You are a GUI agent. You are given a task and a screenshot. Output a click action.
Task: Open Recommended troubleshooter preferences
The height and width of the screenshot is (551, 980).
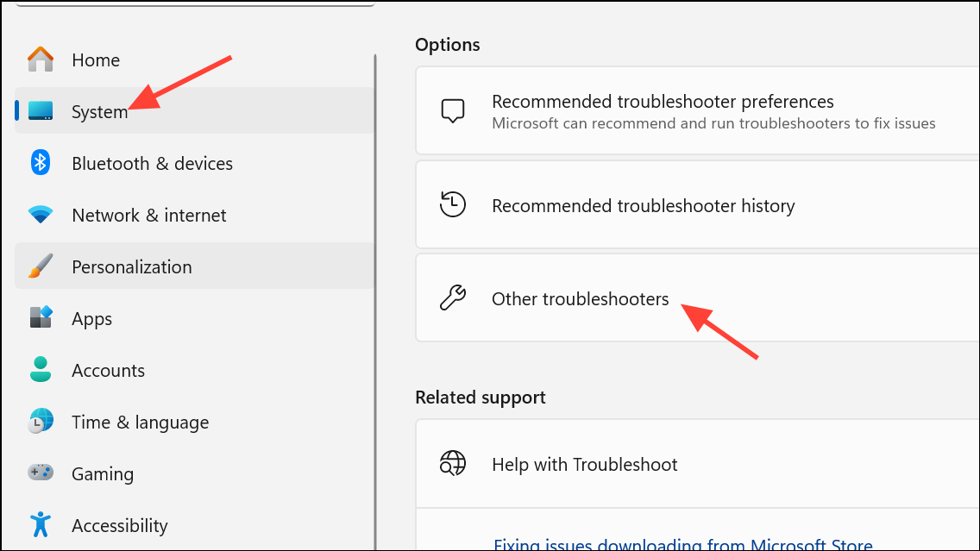[663, 103]
